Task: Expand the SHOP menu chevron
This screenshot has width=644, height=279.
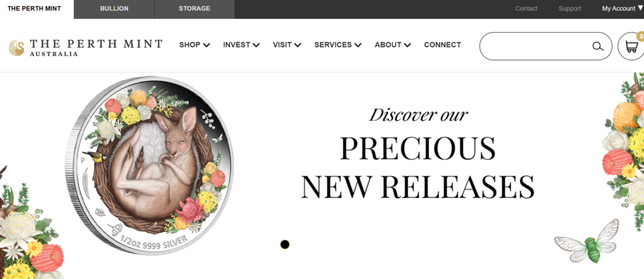Action: [206, 45]
